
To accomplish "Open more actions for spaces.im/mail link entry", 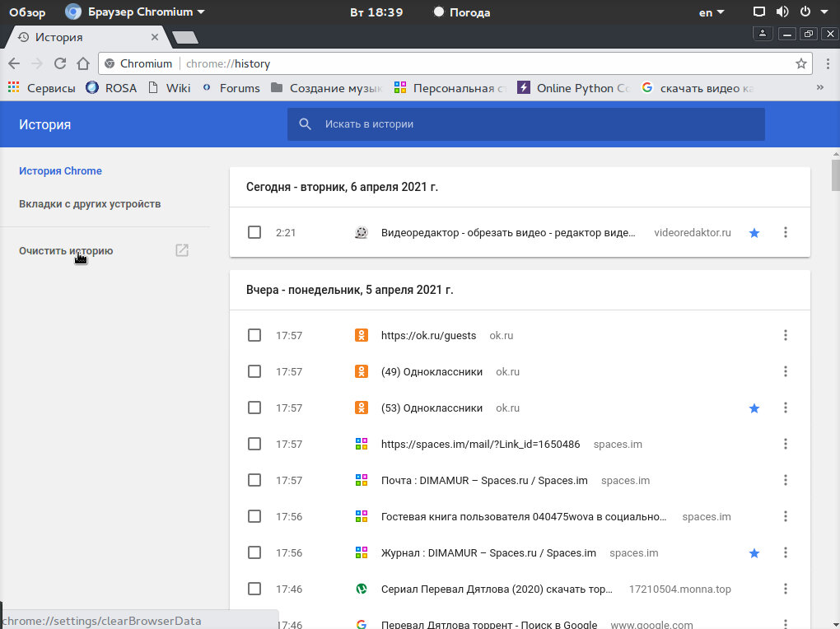I will coord(786,444).
